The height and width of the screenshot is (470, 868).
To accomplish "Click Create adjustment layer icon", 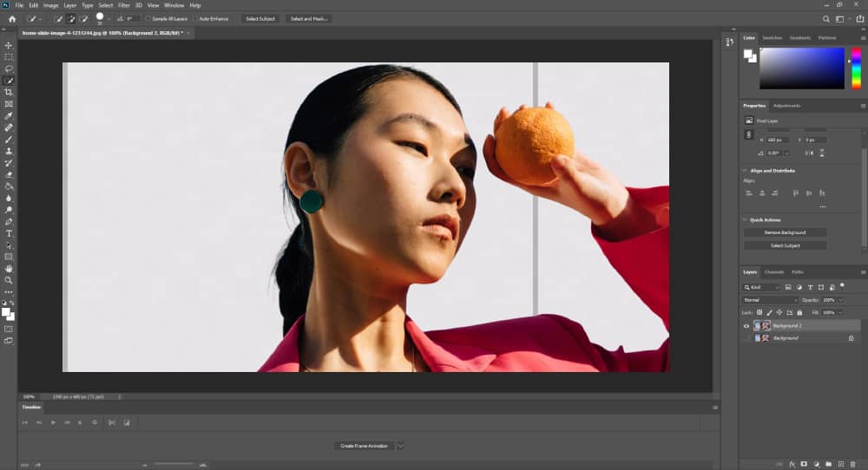I will [x=816, y=464].
